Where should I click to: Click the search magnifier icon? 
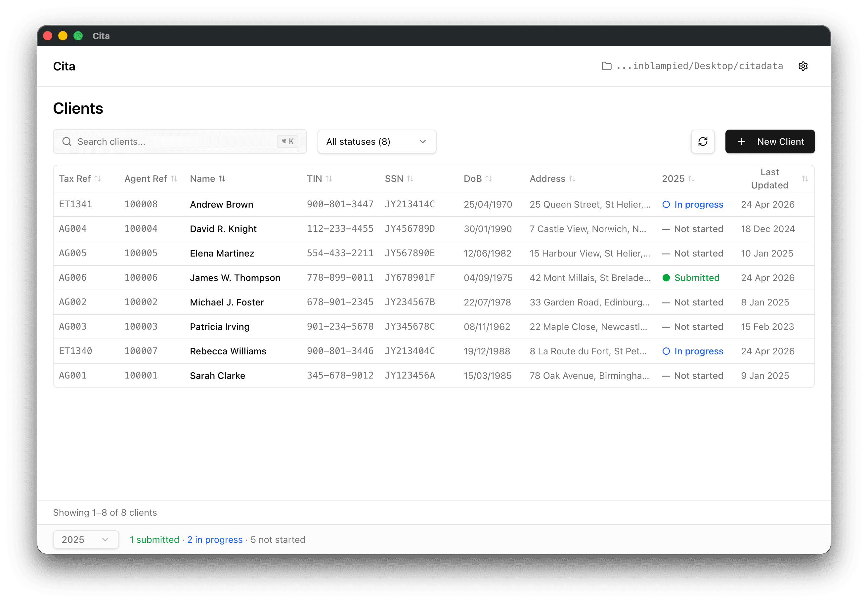click(x=67, y=142)
